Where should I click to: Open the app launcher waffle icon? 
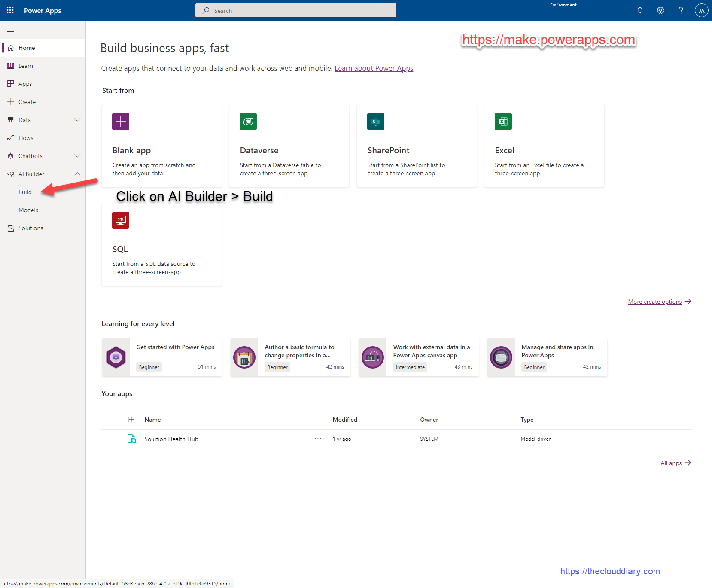coord(10,10)
